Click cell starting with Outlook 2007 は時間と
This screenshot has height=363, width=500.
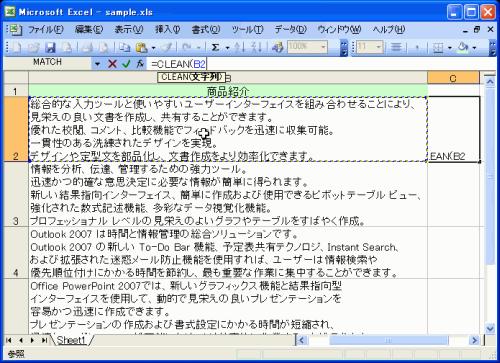point(228,253)
